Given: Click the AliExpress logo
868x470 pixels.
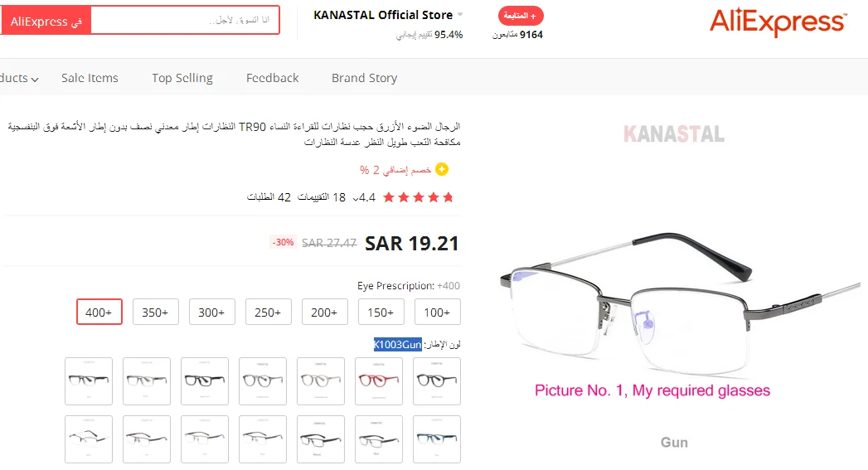Looking at the screenshot, I should click(778, 22).
